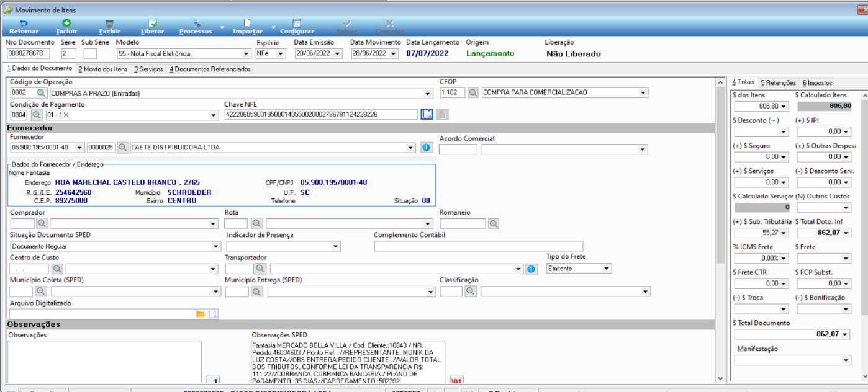Click the Liberar toolbar button
Image resolution: width=868 pixels, height=392 pixels.
point(153,27)
